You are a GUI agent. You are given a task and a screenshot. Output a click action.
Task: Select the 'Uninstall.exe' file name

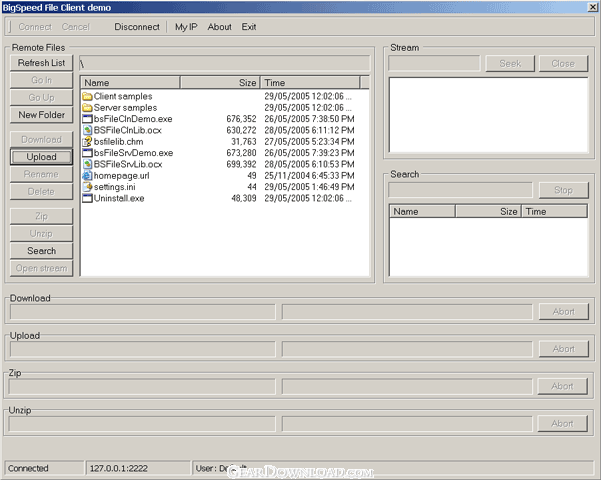point(119,198)
